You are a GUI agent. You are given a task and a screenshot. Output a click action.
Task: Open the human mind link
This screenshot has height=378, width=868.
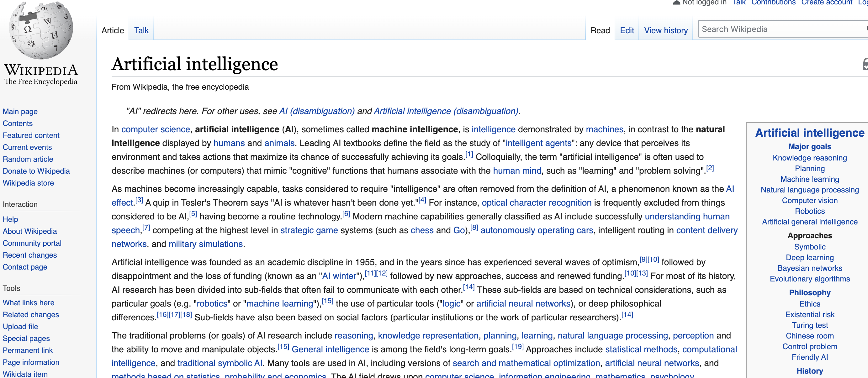point(517,171)
